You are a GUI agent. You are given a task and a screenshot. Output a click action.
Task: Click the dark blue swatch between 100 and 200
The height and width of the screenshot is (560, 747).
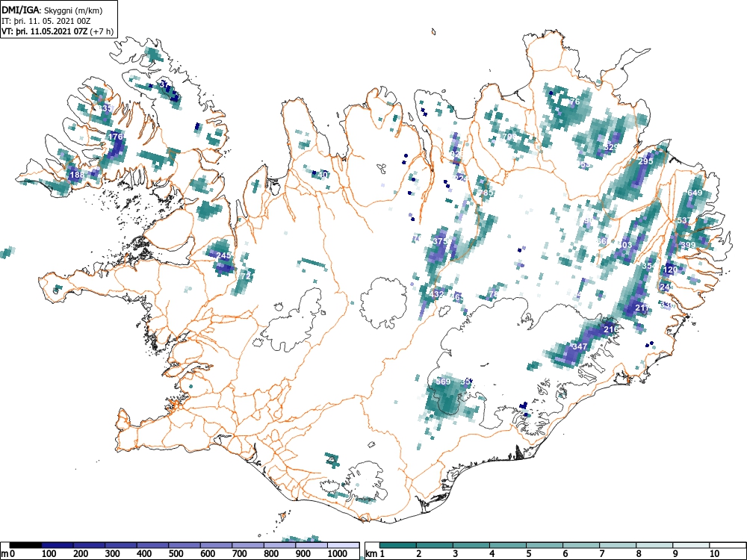click(58, 545)
